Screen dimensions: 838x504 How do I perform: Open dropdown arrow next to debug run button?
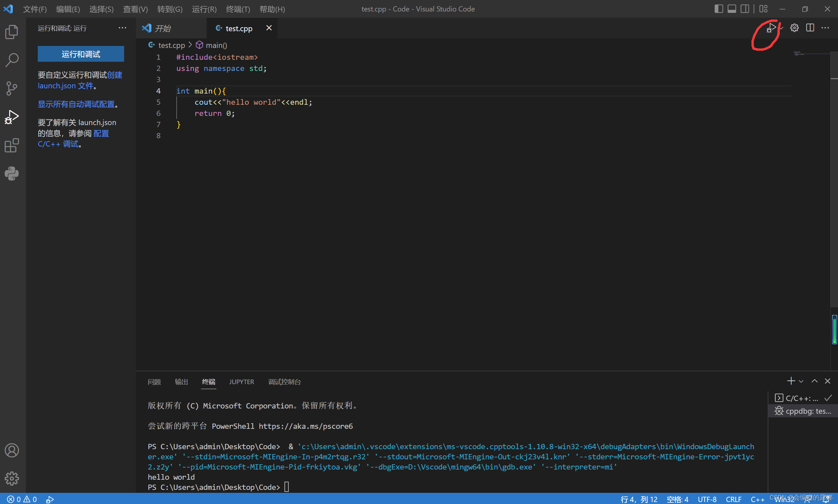[x=781, y=28]
